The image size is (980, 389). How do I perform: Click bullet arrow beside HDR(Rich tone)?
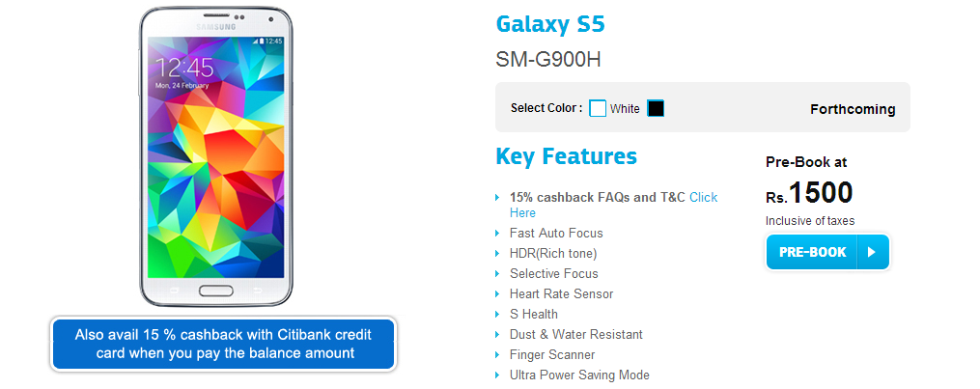[498, 254]
